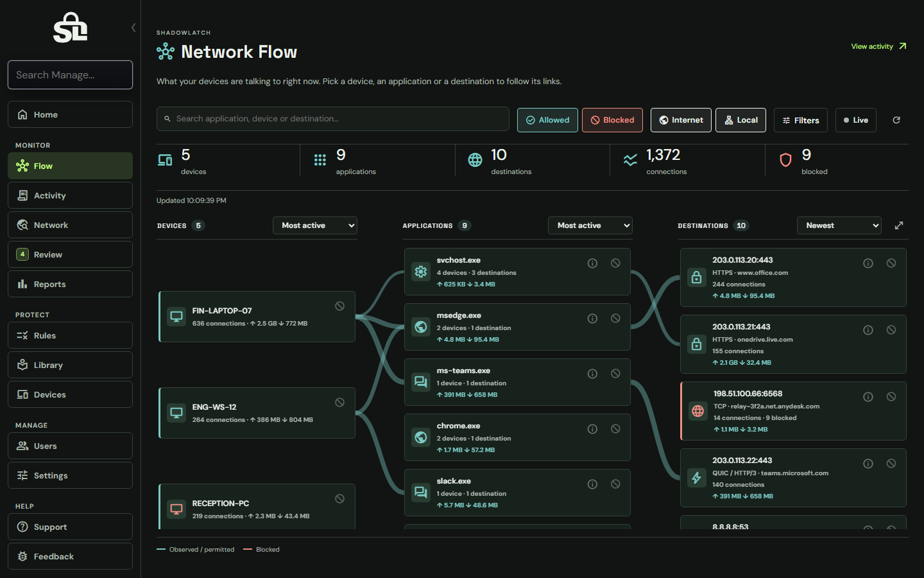Viewport: 924px width, 578px height.
Task: Open the Network page
Action: pyautogui.click(x=70, y=225)
